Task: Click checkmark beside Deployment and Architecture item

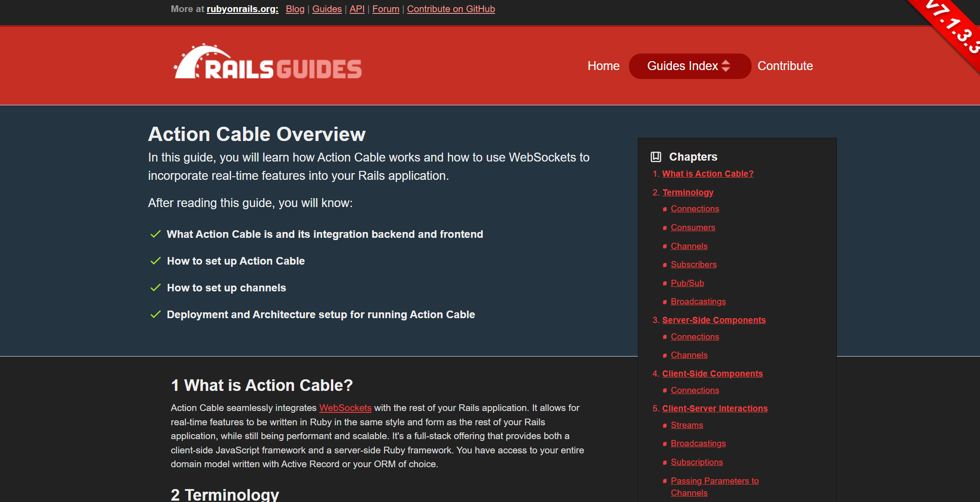Action: 155,315
